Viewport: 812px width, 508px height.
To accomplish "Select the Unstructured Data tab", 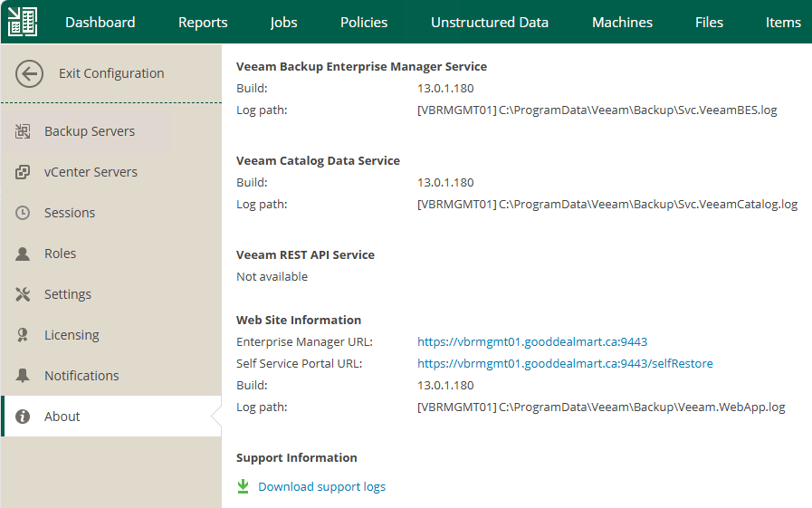I will [x=489, y=22].
